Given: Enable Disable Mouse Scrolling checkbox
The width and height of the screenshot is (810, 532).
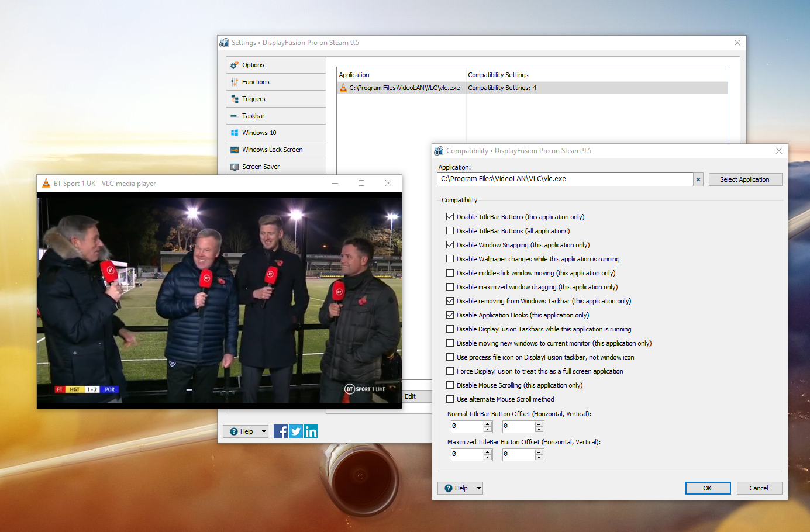Looking at the screenshot, I should pos(450,385).
